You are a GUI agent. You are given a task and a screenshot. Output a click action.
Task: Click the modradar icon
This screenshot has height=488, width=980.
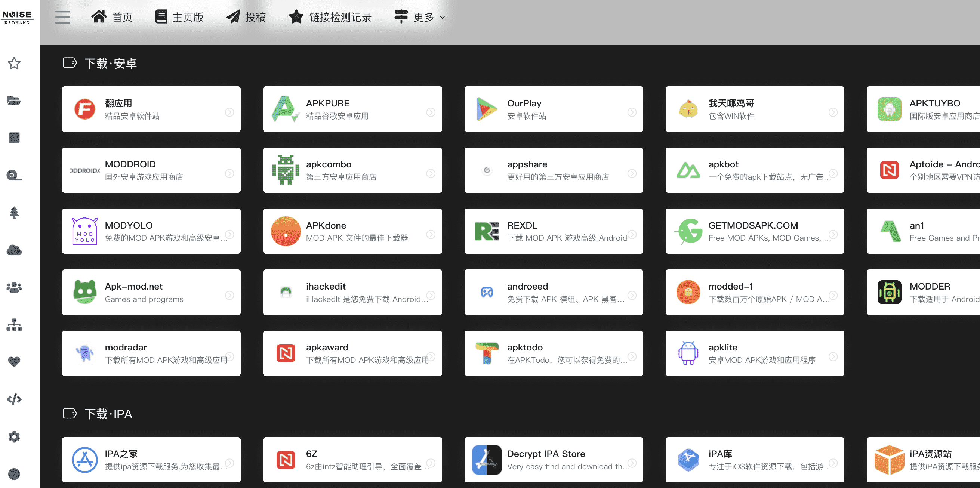[84, 353]
